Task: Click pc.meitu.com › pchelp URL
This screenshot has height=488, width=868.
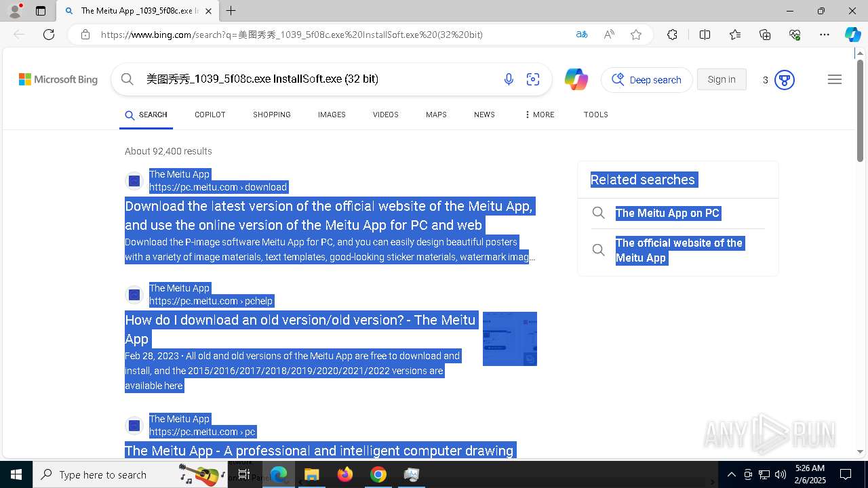Action: 211,301
